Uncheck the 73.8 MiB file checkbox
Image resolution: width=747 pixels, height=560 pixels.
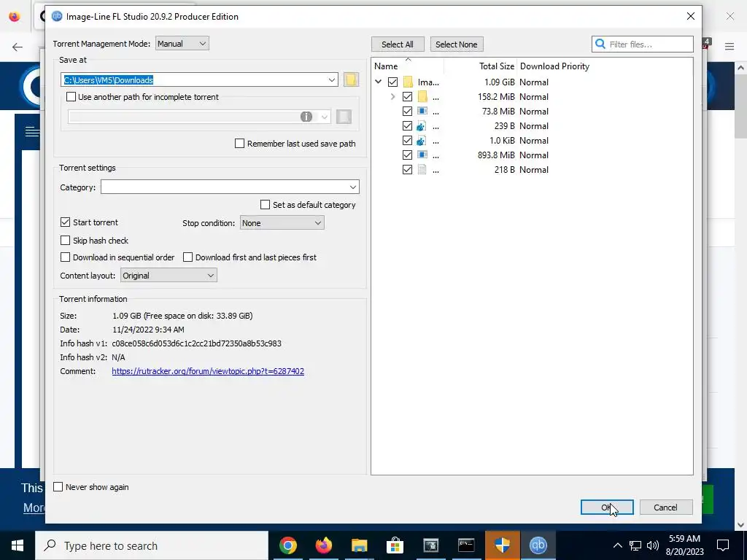tap(407, 111)
